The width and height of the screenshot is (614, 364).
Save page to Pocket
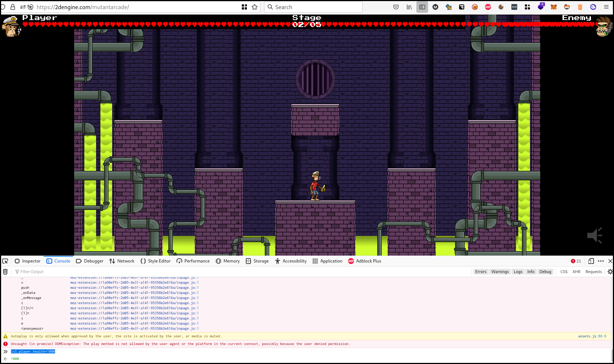coord(396,7)
